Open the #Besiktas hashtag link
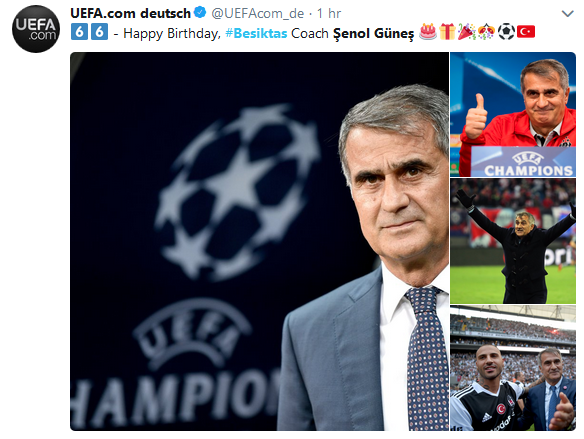The width and height of the screenshot is (584, 439). coord(256,34)
